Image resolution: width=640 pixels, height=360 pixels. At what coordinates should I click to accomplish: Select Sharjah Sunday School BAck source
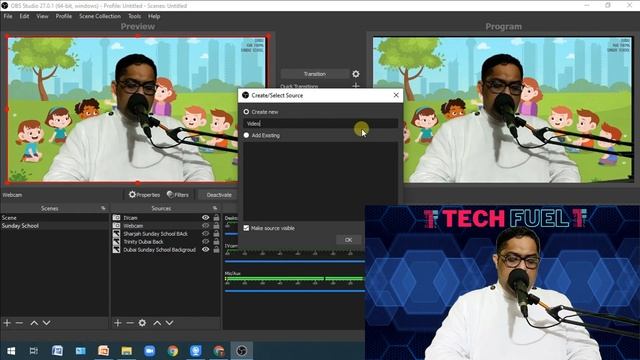pyautogui.click(x=156, y=234)
